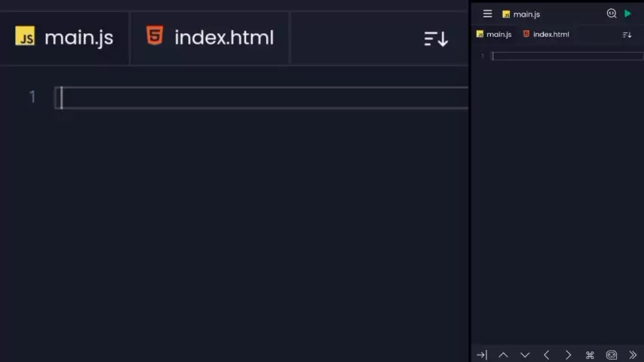The height and width of the screenshot is (362, 644).
Task: Switch to index.html tab in the small editor
Action: pyautogui.click(x=546, y=35)
